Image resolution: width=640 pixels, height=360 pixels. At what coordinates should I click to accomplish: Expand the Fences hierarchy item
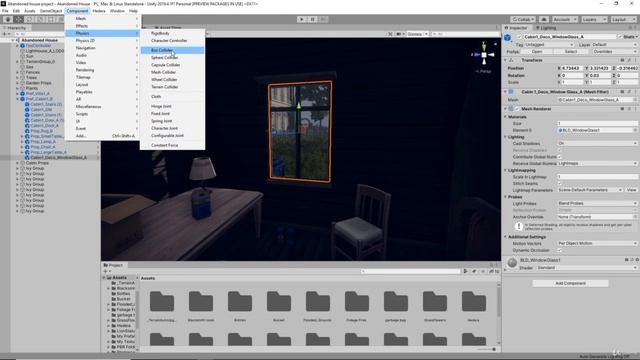tap(18, 72)
